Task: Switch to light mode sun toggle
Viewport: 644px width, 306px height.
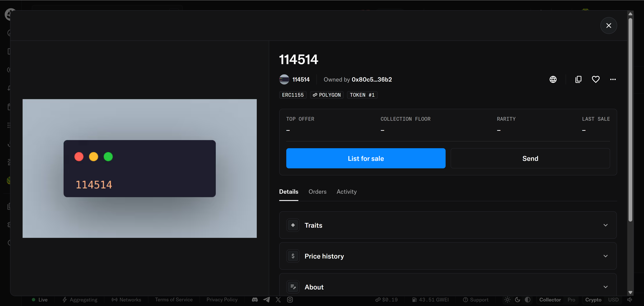Action: [507, 299]
